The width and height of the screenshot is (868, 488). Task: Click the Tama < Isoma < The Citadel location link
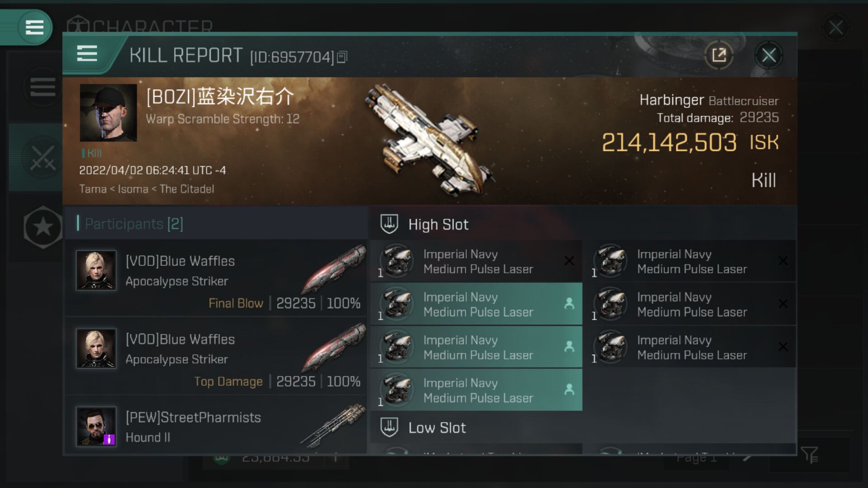click(x=146, y=189)
